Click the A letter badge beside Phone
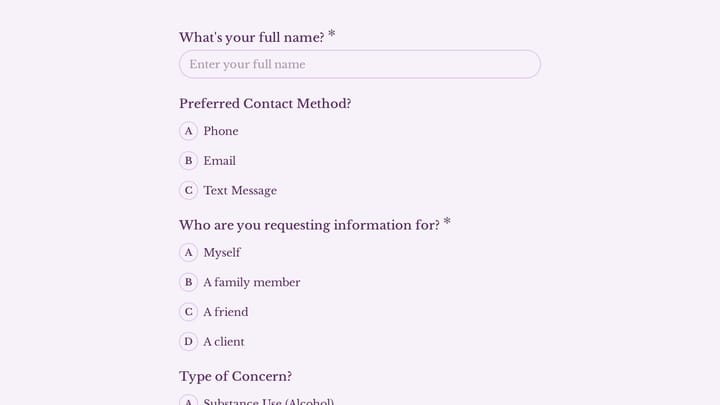Viewport: 720px width, 405px height. click(188, 131)
